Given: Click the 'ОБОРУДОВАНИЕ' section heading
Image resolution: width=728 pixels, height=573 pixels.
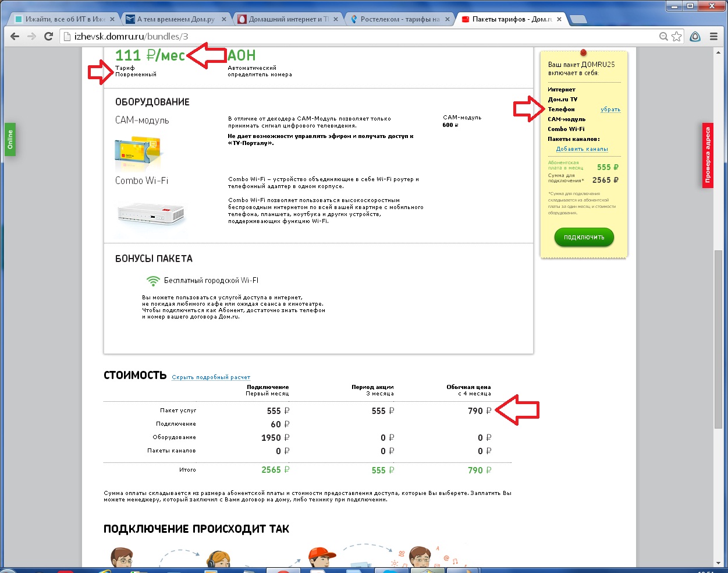Looking at the screenshot, I should [x=152, y=102].
